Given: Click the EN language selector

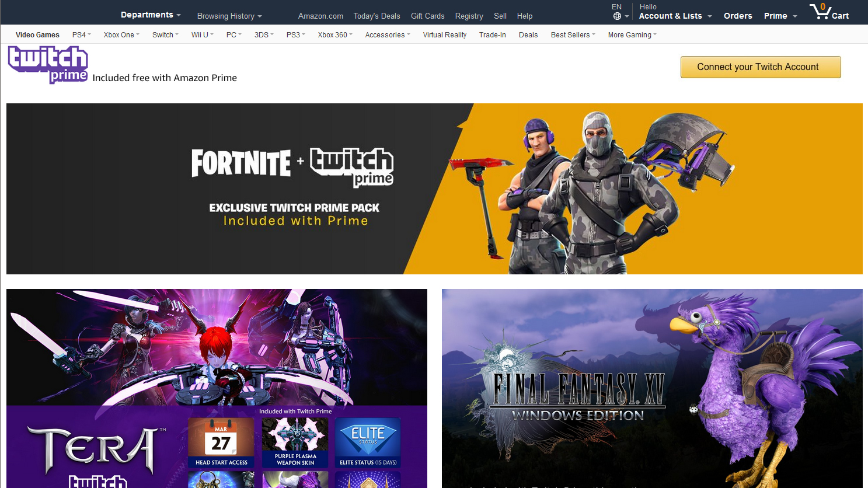Looking at the screenshot, I should (616, 7).
